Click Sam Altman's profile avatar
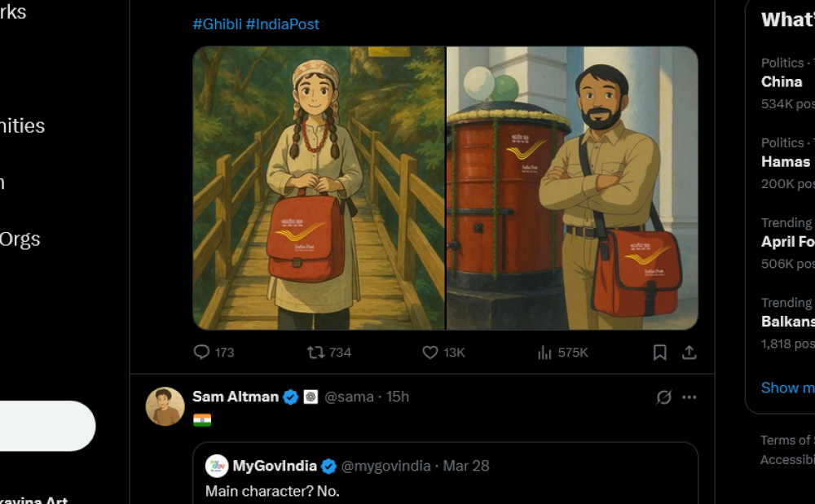This screenshot has height=504, width=815. click(165, 406)
